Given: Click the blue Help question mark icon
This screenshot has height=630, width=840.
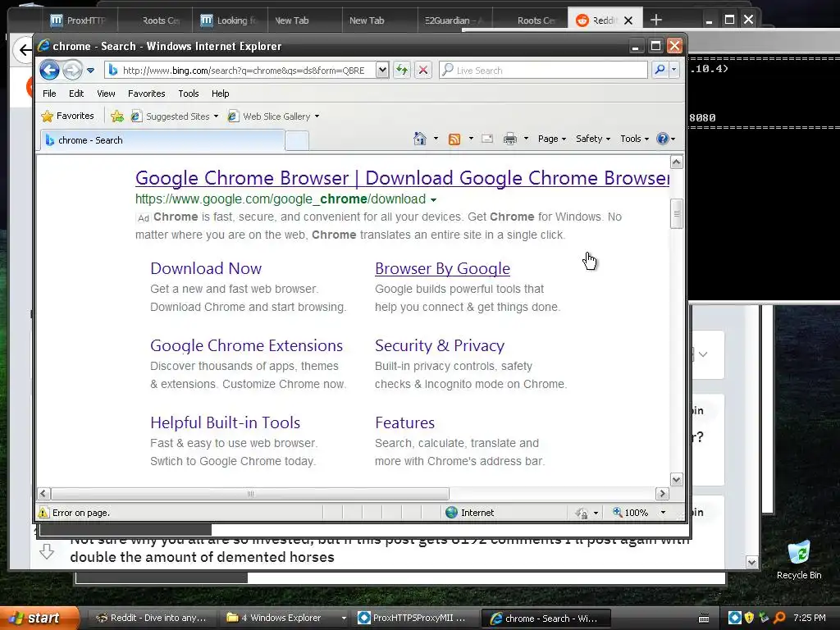Looking at the screenshot, I should point(663,139).
